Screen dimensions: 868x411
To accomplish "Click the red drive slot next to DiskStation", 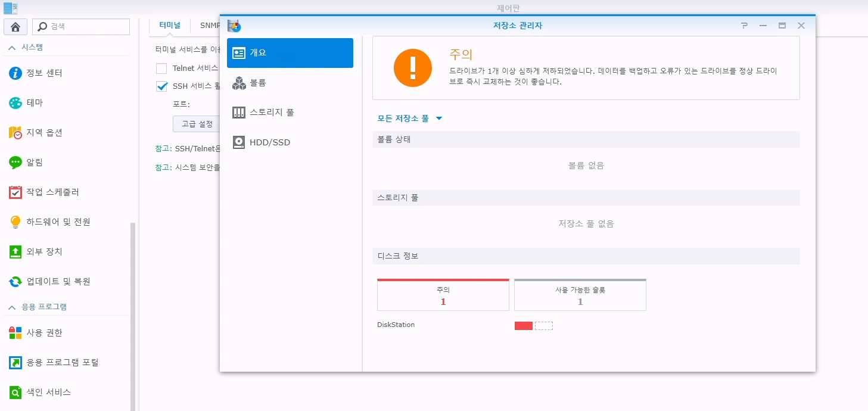I will pyautogui.click(x=522, y=325).
